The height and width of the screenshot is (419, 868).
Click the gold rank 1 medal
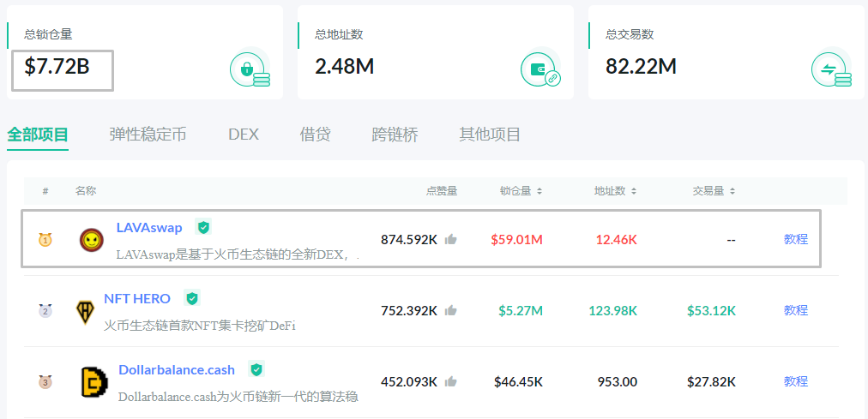click(x=45, y=240)
